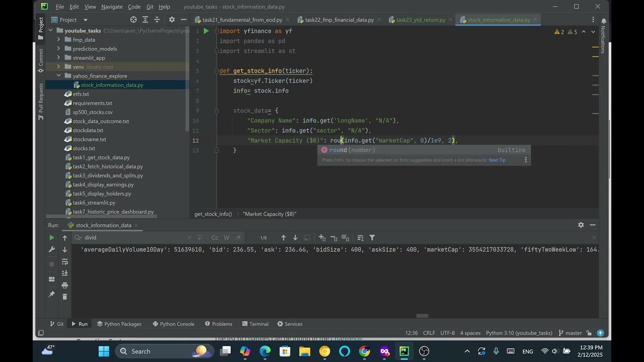Collapse the youtube_tasks root folder
This screenshot has width=644, height=362.
pos(51,31)
